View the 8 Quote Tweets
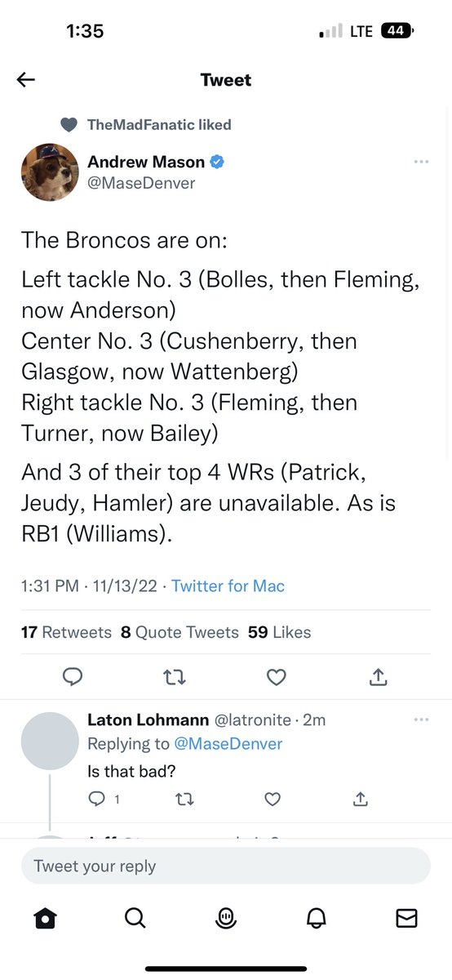Image resolution: width=452 pixels, height=980 pixels. [179, 632]
